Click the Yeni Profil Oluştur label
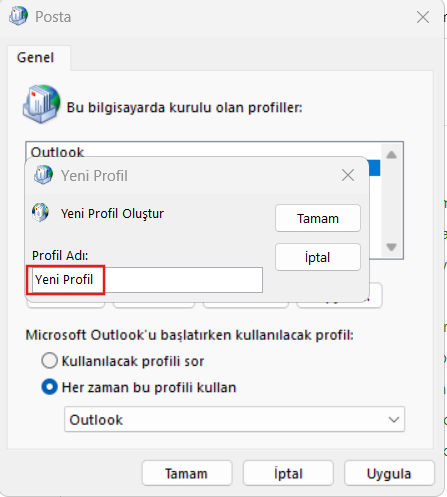The width and height of the screenshot is (447, 497). pos(112,214)
